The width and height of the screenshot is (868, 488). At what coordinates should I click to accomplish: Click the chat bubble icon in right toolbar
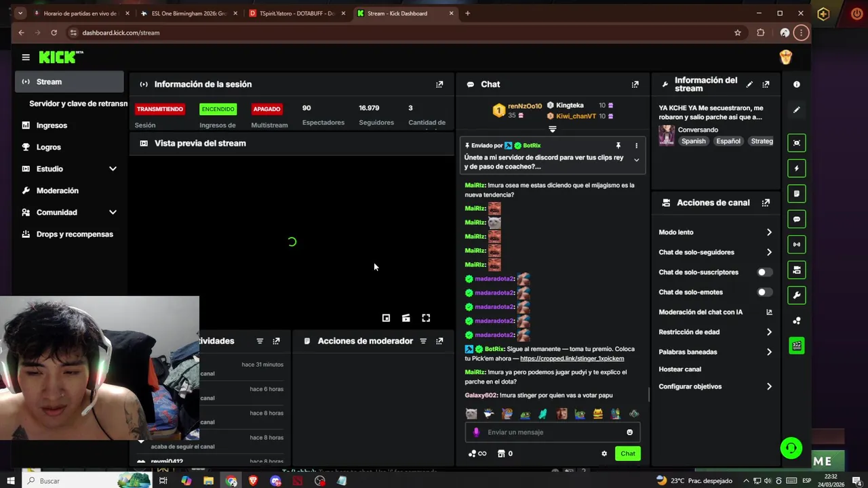[797, 219]
